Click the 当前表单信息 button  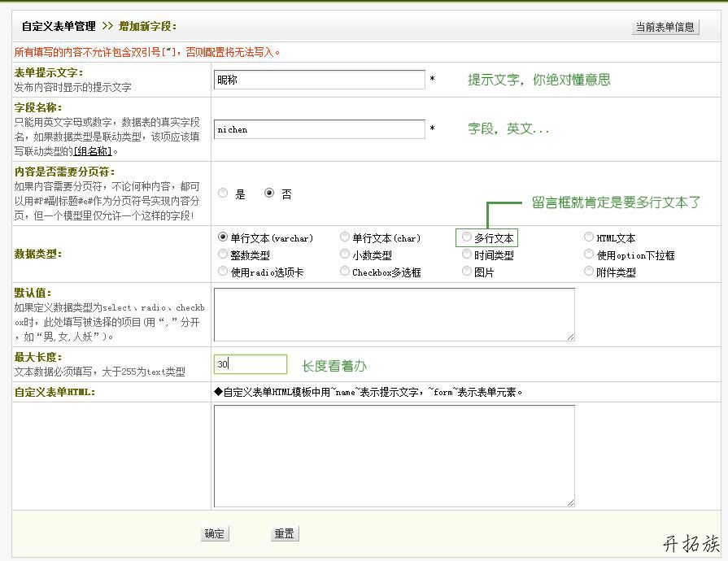665,27
